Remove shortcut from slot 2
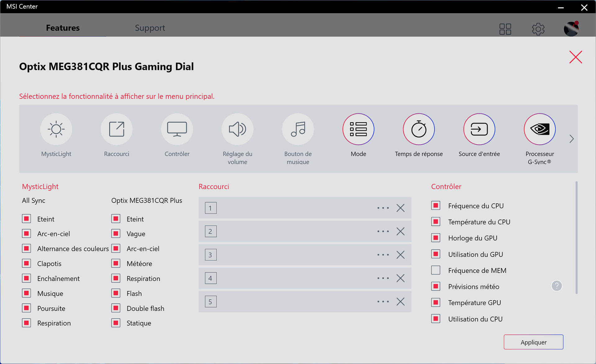Image resolution: width=596 pixels, height=364 pixels. [400, 231]
